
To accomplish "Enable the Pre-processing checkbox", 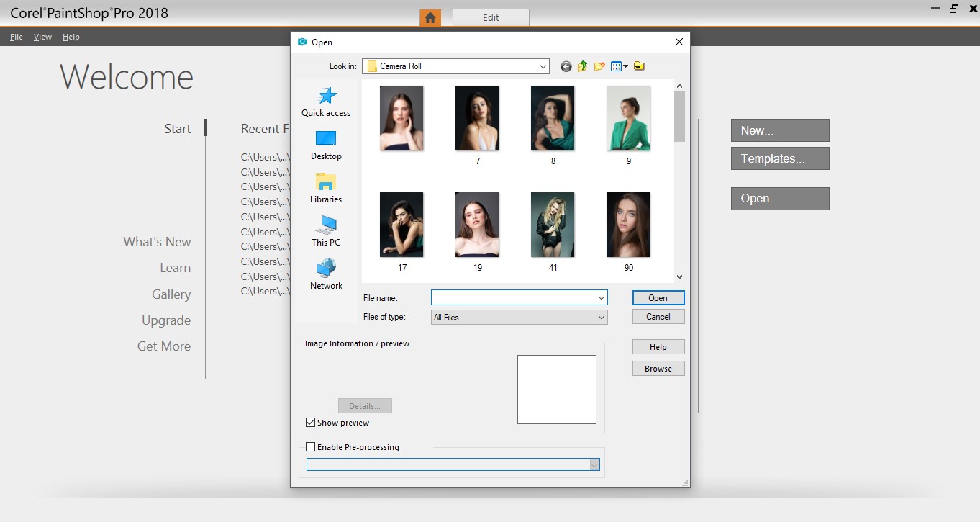I will click(311, 447).
